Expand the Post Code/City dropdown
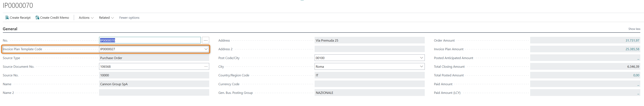This screenshot has width=644, height=106. [x=421, y=58]
